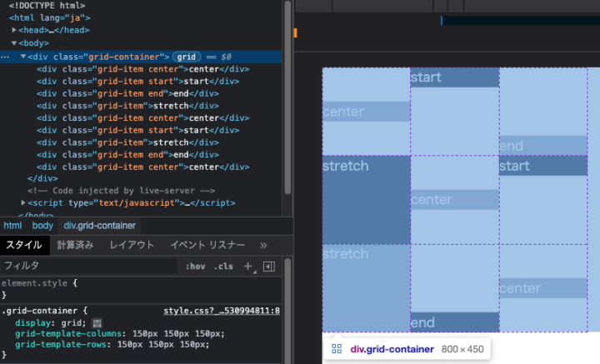Select body in the breadcrumb
600x364 pixels.
tap(42, 226)
